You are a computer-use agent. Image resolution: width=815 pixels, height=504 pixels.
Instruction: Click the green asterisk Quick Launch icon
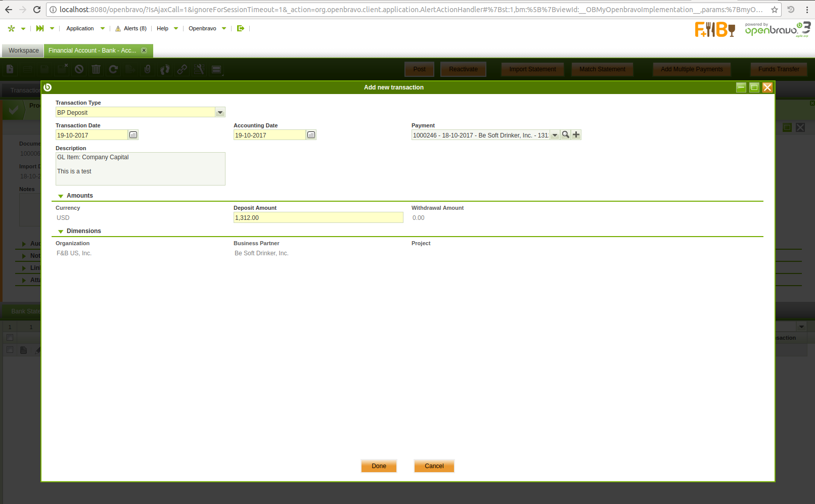click(11, 28)
